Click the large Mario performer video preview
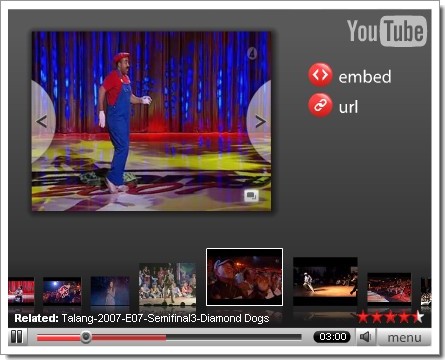This screenshot has width=445, height=360. click(x=151, y=121)
